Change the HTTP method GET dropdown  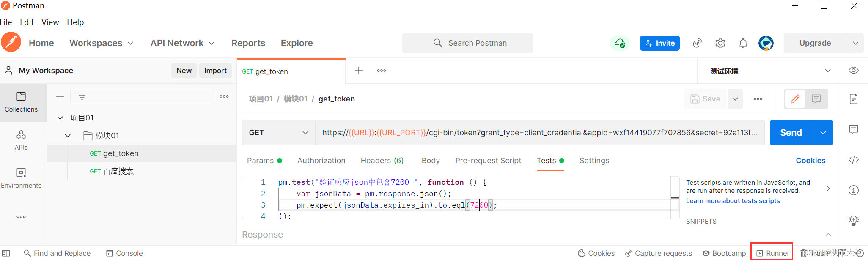[279, 133]
